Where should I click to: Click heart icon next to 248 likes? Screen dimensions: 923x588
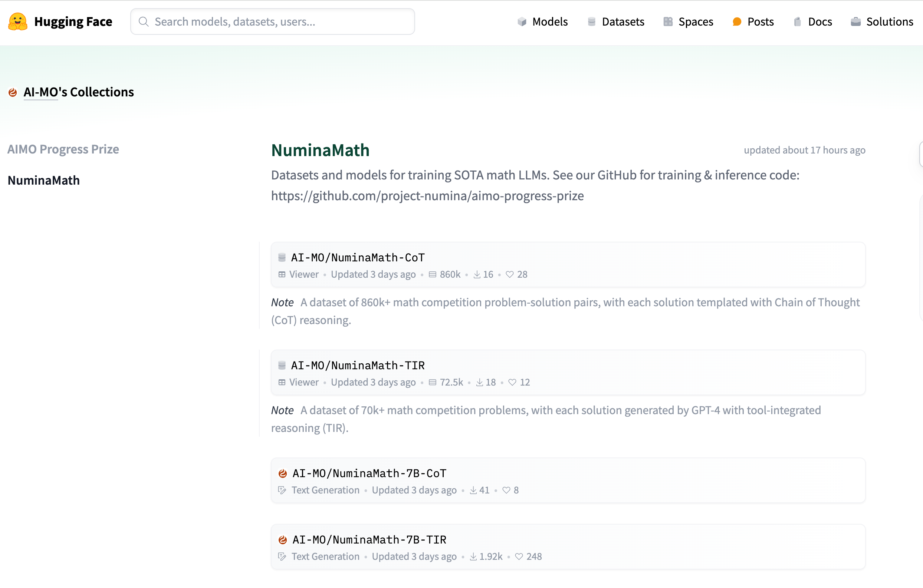[x=519, y=557]
